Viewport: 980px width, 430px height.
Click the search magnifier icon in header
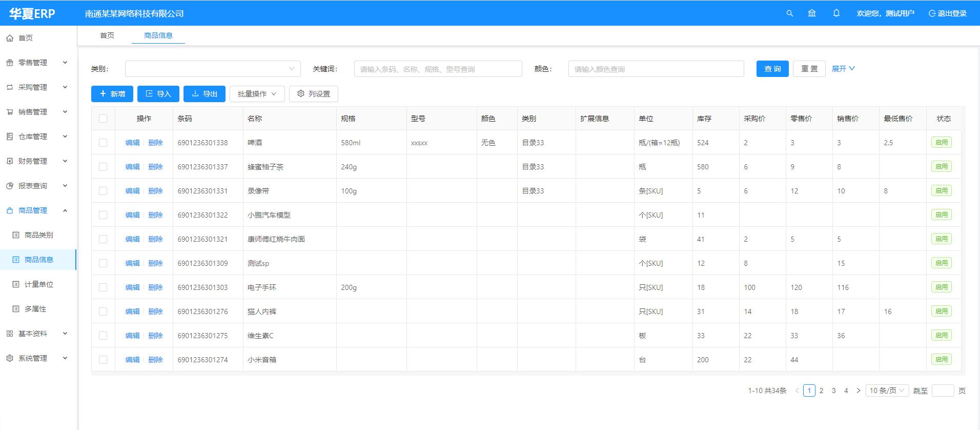point(789,13)
